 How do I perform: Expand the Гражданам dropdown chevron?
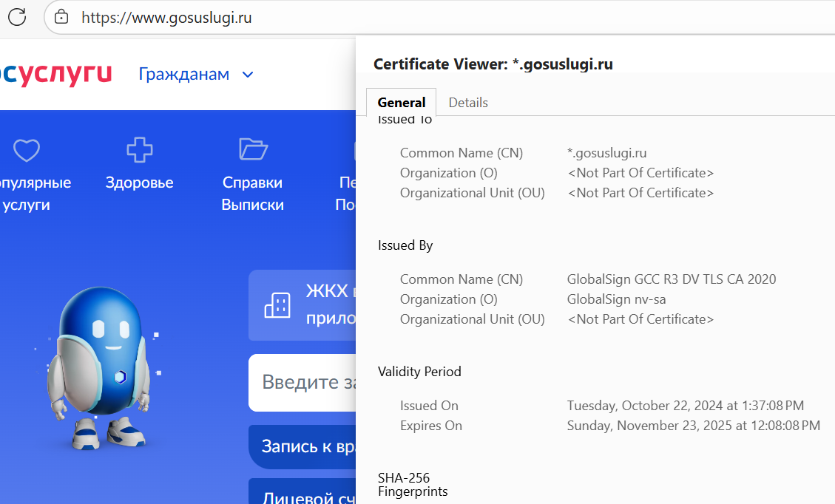(x=249, y=75)
